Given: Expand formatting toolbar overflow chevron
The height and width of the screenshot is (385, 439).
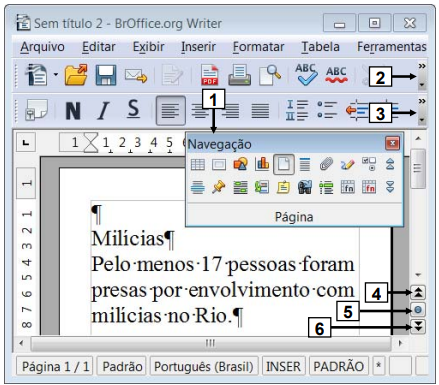Looking at the screenshot, I should coord(422,101).
